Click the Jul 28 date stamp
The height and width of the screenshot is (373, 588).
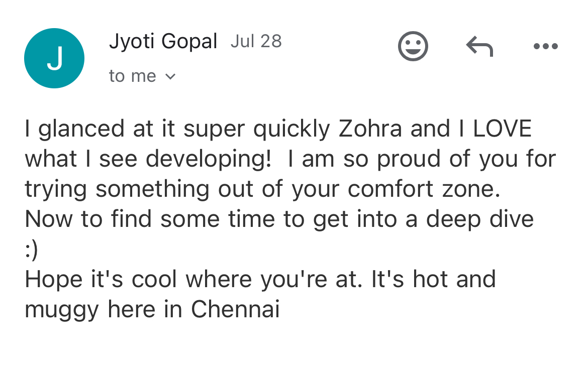256,42
